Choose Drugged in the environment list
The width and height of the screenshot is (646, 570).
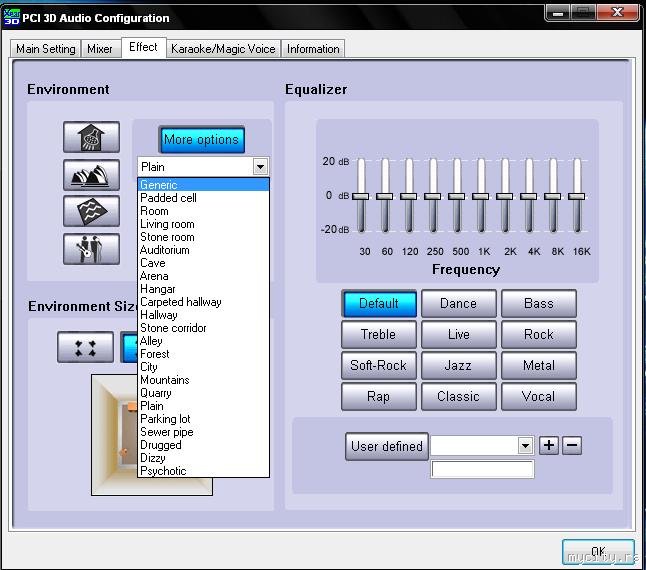[x=204, y=445]
